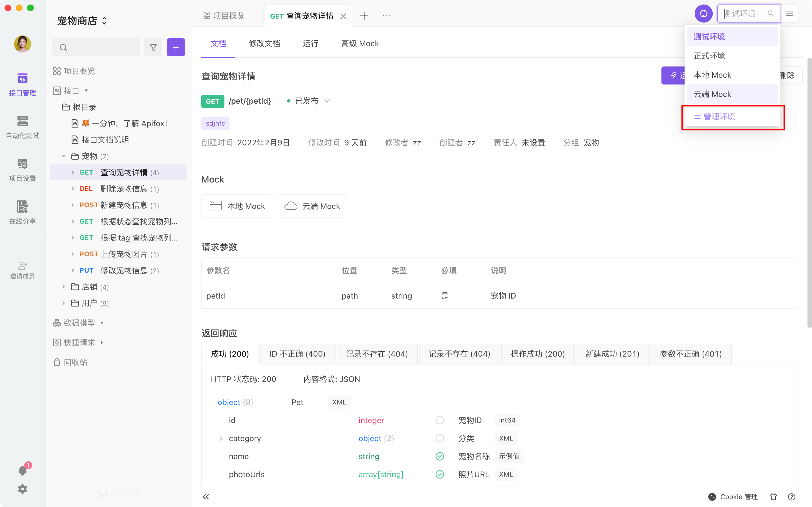
Task: Open settings gear in sidebar
Action: 23,489
